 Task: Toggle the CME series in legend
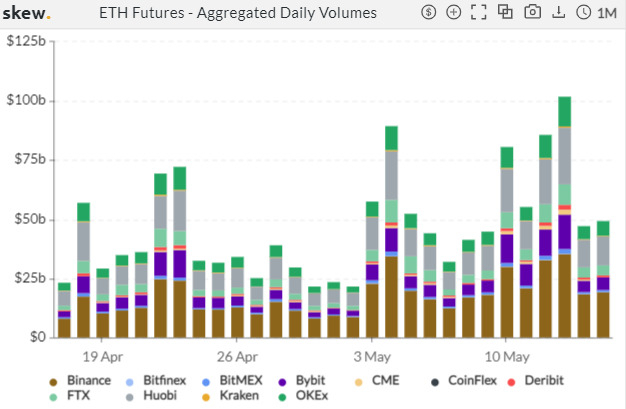point(377,381)
